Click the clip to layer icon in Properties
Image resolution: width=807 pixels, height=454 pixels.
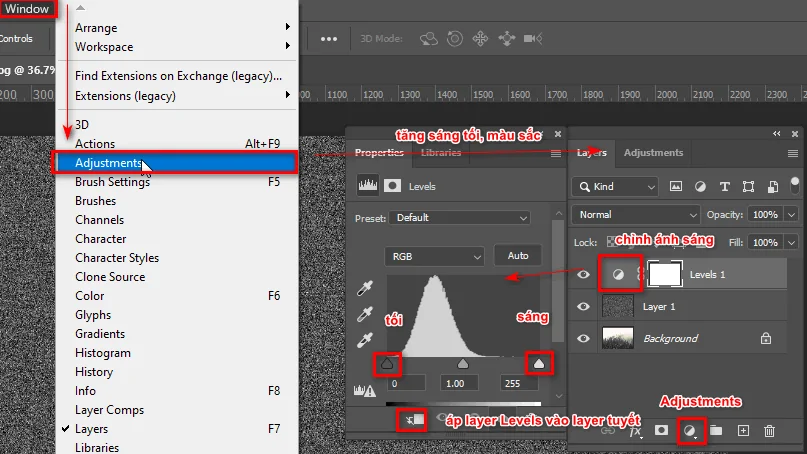411,420
